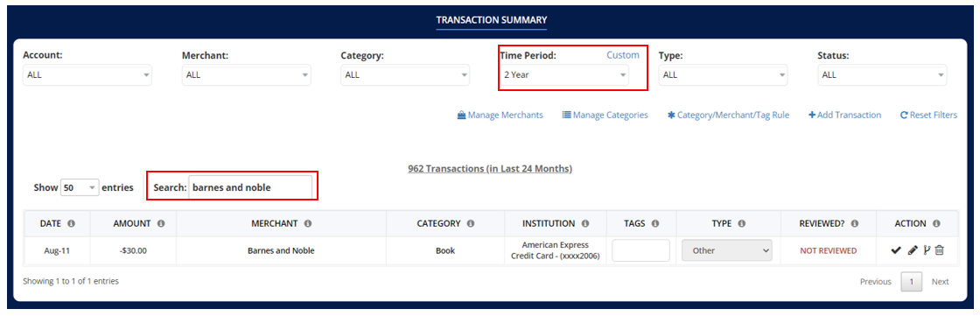Viewport: 980px width, 316px height.
Task: Open the transaction Type dropdown showing Other
Action: pyautogui.click(x=727, y=250)
